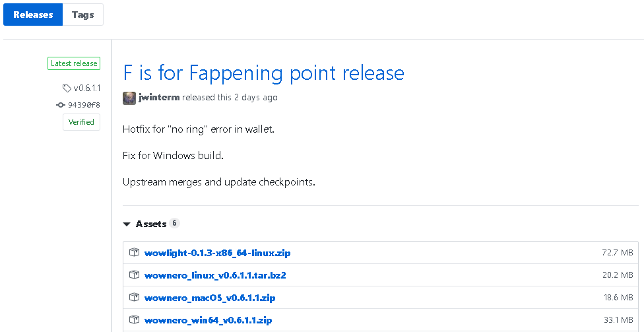The width and height of the screenshot is (644, 332).
Task: Click jwinterm's avatar image
Action: pos(129,98)
